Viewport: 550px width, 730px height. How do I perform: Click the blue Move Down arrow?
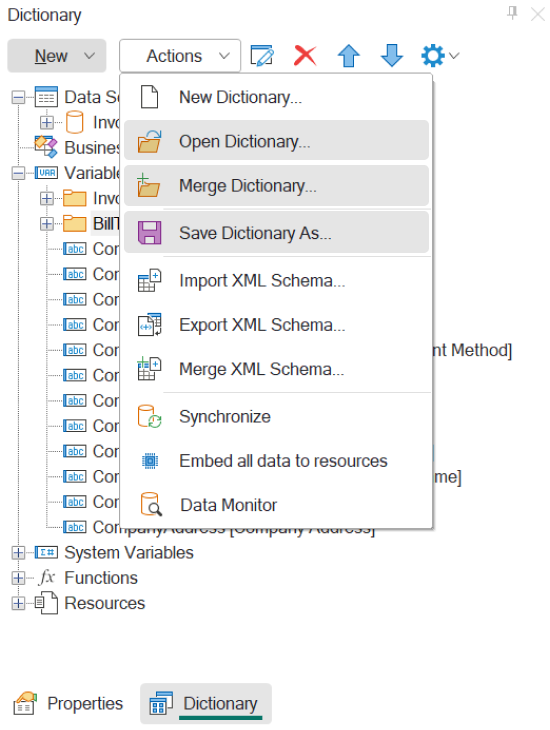pos(392,56)
